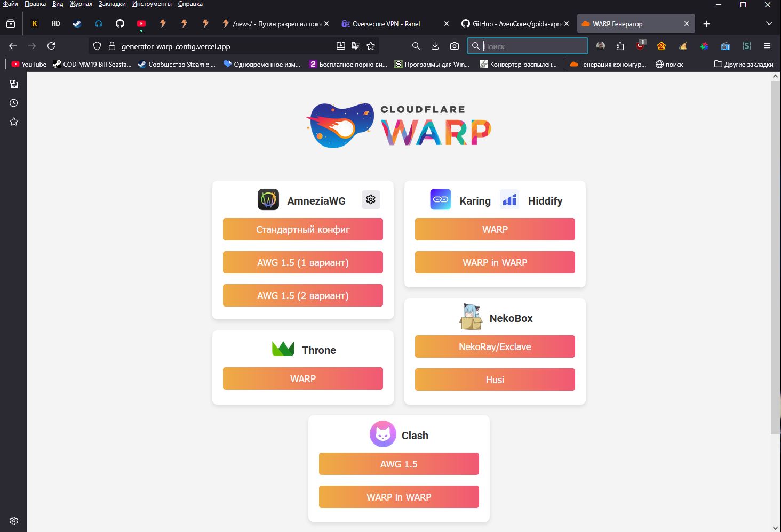Click the WARP button under Throne
Image resolution: width=781 pixels, height=532 pixels.
[x=303, y=378]
